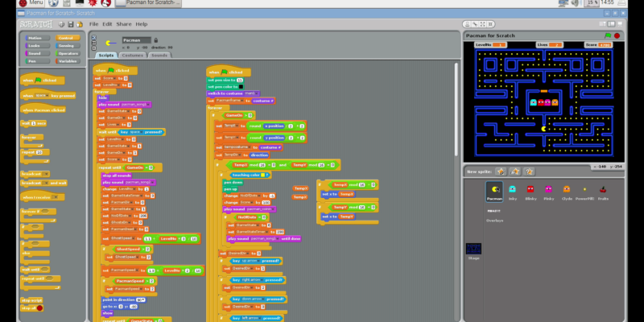Toggle the sprite drag lock icon

155,40
